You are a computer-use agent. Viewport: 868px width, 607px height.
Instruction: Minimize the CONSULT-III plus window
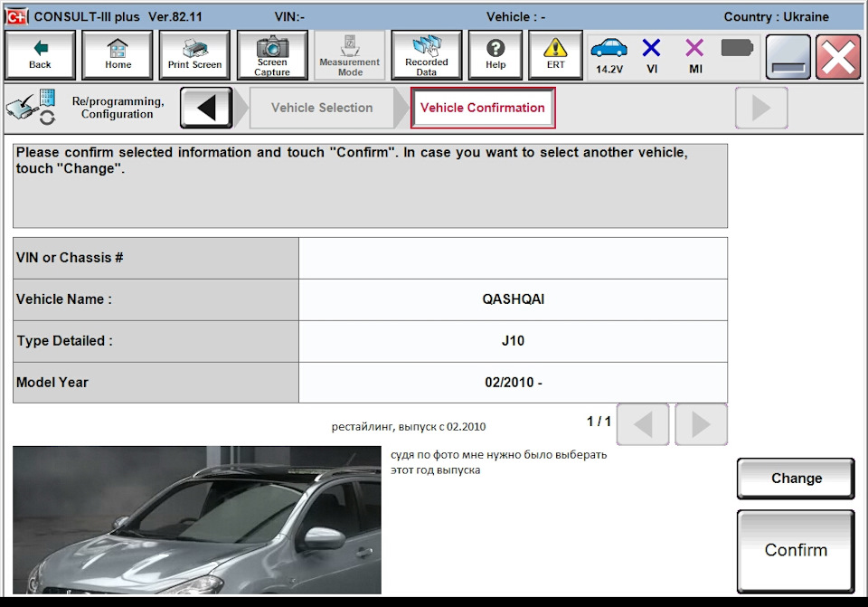point(788,56)
